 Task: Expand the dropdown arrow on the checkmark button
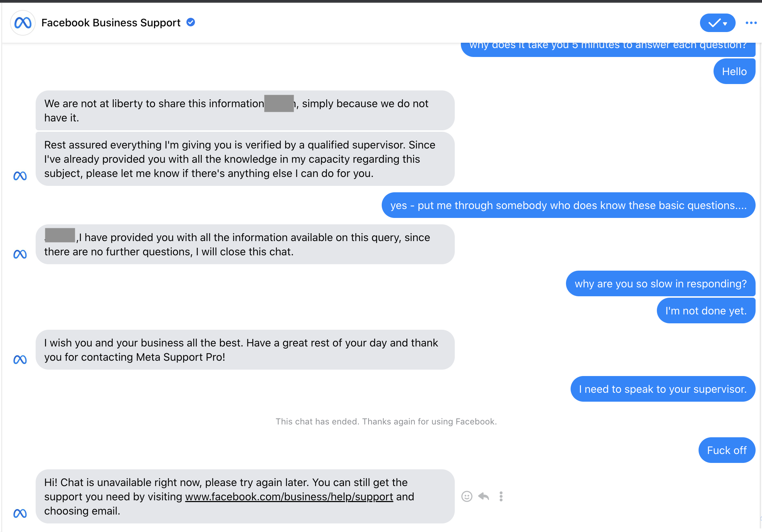point(725,24)
